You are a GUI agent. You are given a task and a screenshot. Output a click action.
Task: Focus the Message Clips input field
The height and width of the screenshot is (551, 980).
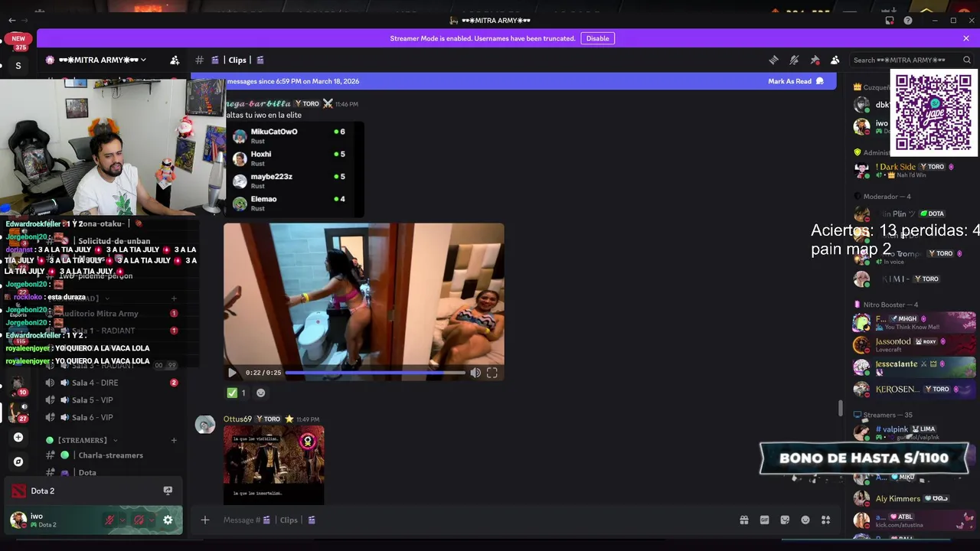(x=475, y=520)
